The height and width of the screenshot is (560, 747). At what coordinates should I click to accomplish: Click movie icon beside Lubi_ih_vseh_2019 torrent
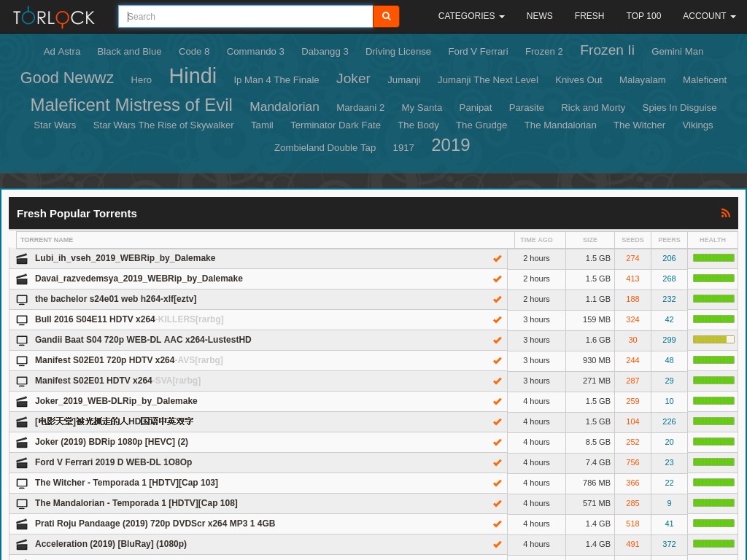click(x=22, y=259)
